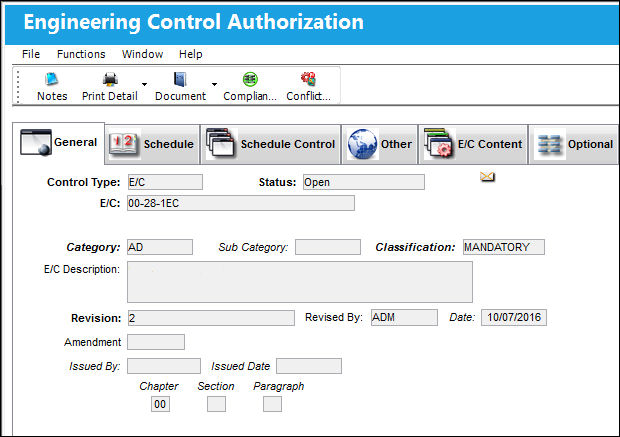This screenshot has height=437, width=620.
Task: Click the Date field 10/07/2016
Action: click(514, 317)
